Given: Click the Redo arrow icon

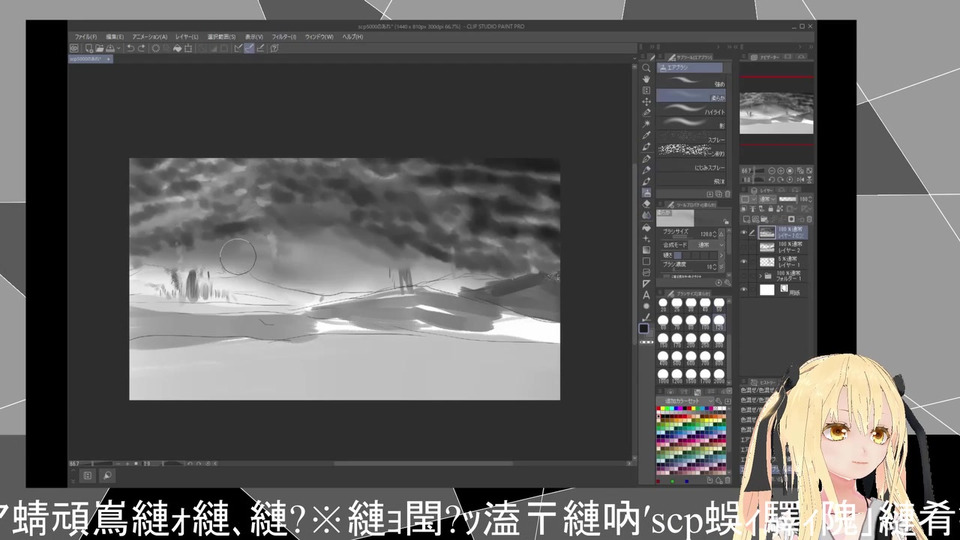Looking at the screenshot, I should click(x=141, y=48).
